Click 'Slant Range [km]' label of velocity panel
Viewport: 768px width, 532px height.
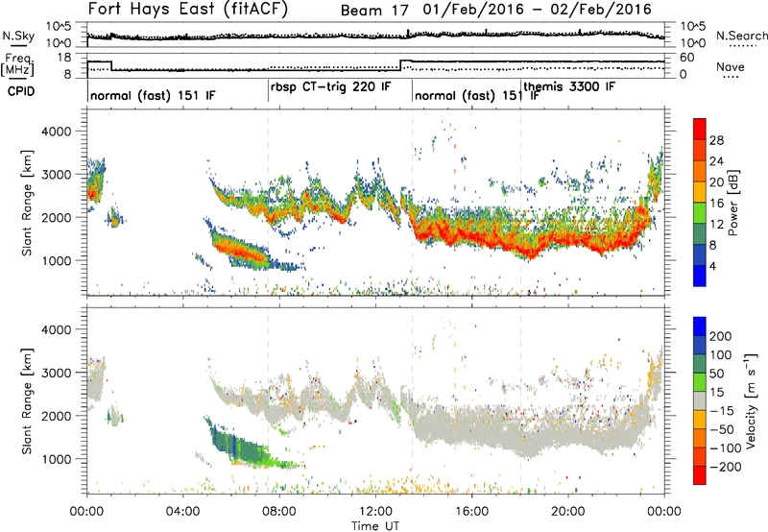[28, 400]
